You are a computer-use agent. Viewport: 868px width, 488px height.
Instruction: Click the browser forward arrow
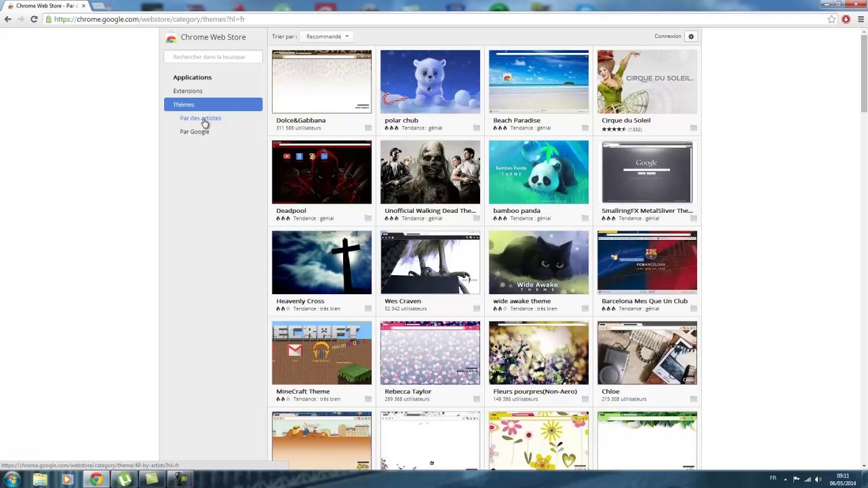pos(21,19)
